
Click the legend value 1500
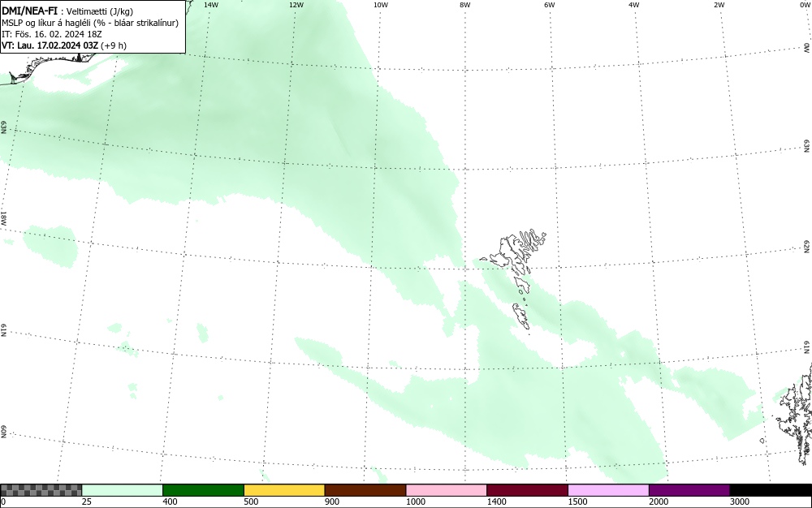tap(577, 502)
